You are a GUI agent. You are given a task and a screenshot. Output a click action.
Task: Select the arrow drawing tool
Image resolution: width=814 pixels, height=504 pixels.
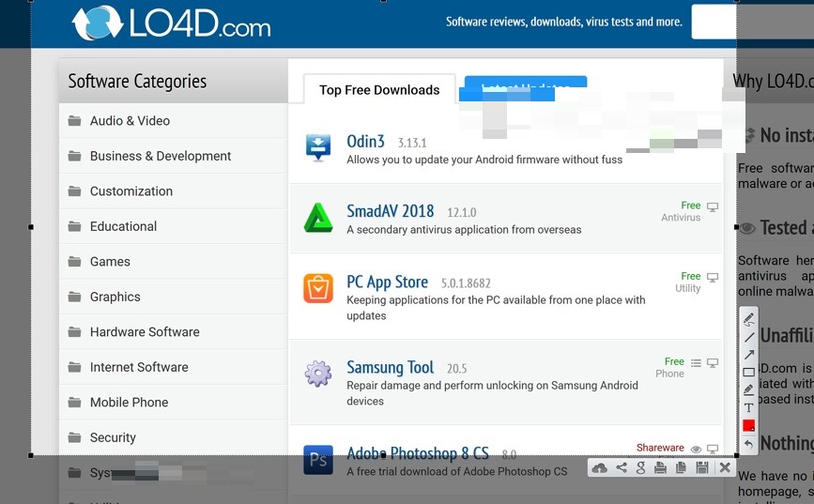pyautogui.click(x=748, y=355)
